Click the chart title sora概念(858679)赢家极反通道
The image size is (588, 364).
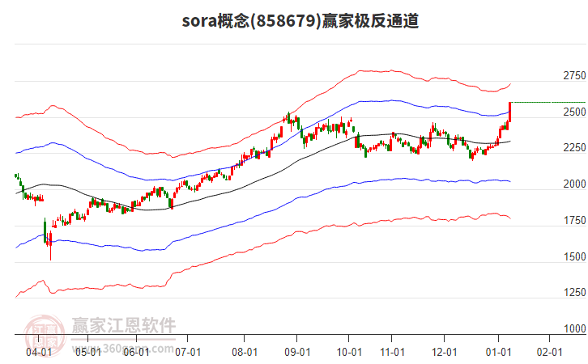coord(300,21)
